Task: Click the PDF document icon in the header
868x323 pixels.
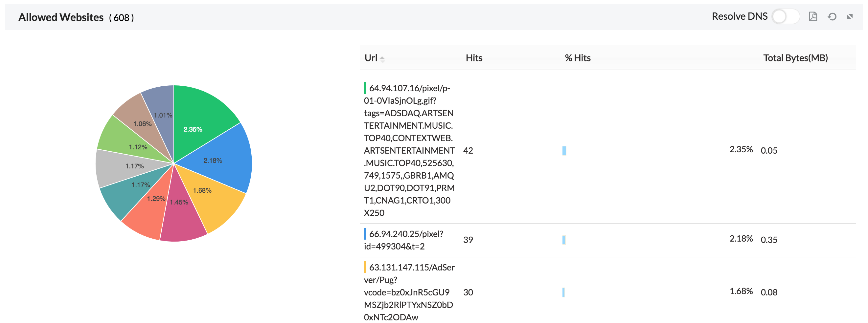Action: [x=813, y=16]
